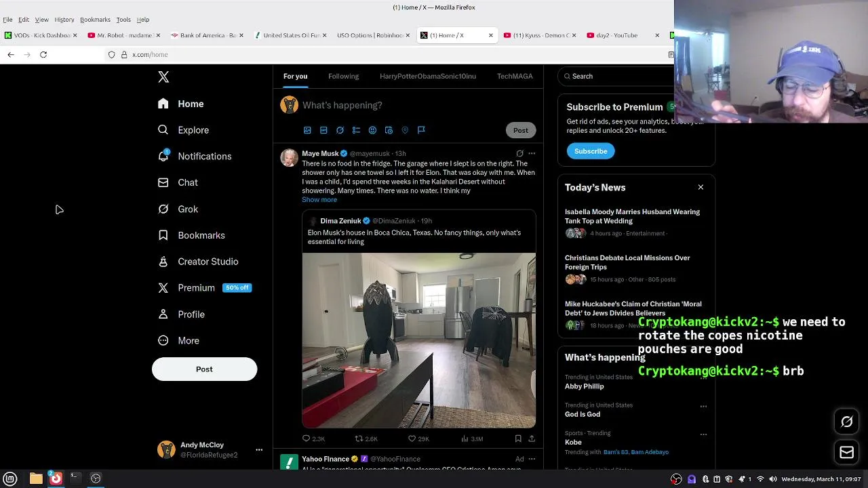Open the Linux Mint start menu
Image resolution: width=868 pixels, height=488 pixels.
coord(10,479)
